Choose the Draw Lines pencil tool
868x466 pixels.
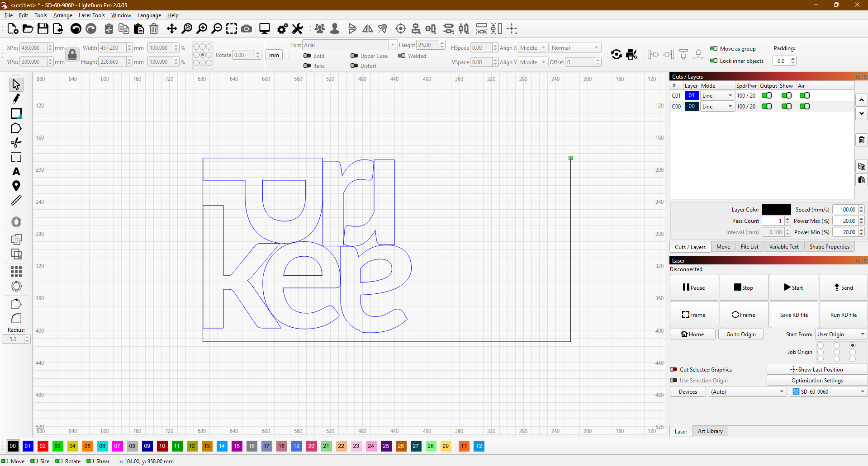[16, 99]
